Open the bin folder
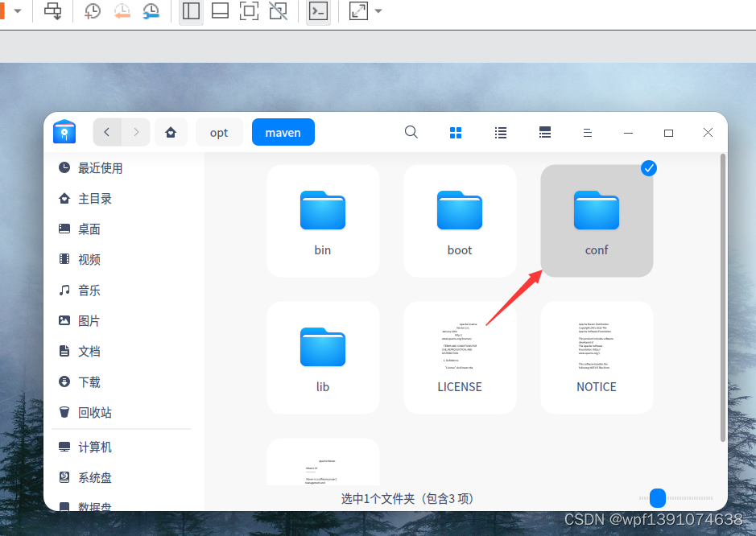The width and height of the screenshot is (756, 536). pos(323,221)
